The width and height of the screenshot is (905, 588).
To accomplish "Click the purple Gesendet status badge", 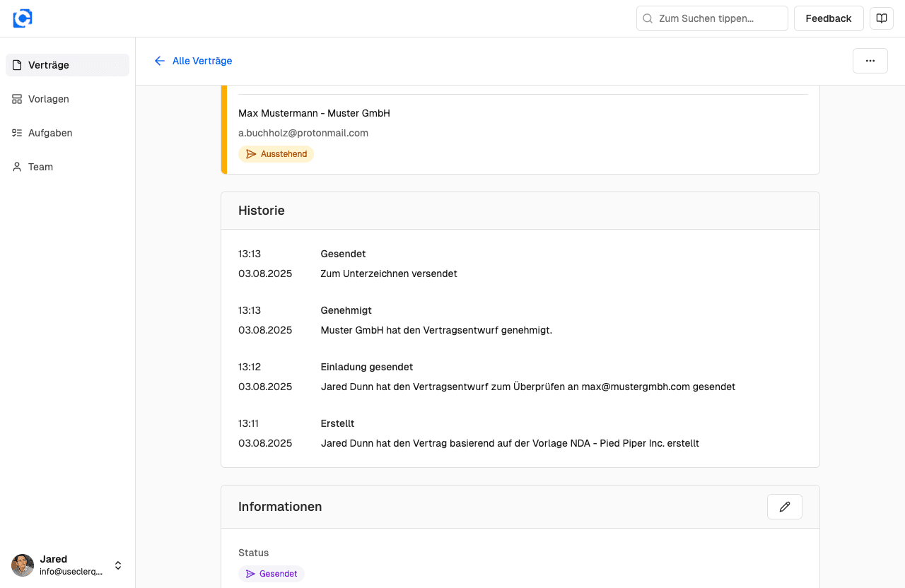I will pyautogui.click(x=271, y=574).
